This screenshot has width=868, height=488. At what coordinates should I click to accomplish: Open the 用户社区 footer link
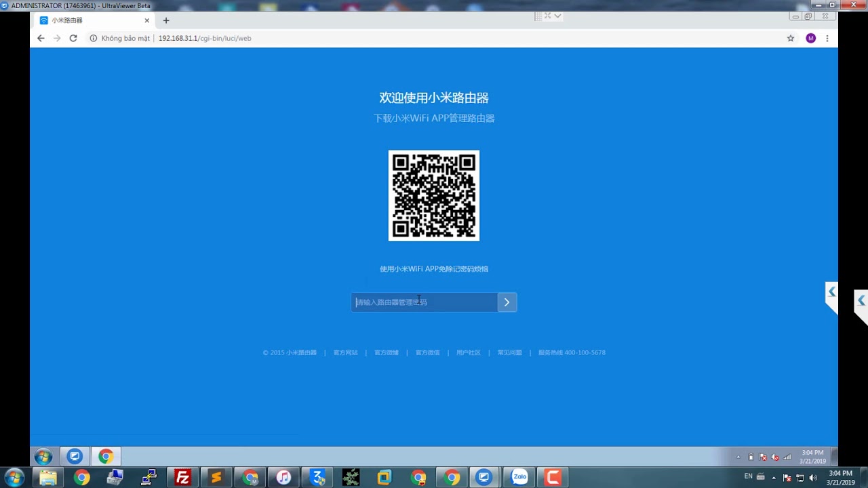click(469, 352)
